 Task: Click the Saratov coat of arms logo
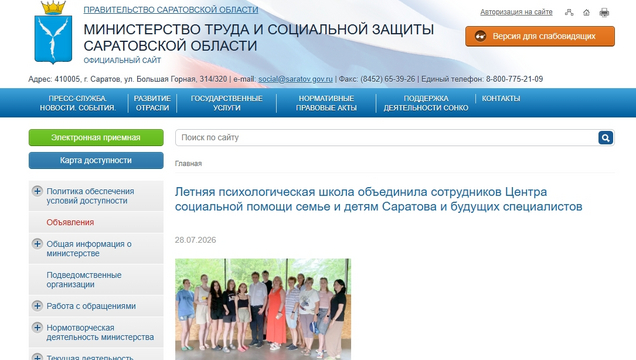pyautogui.click(x=53, y=33)
